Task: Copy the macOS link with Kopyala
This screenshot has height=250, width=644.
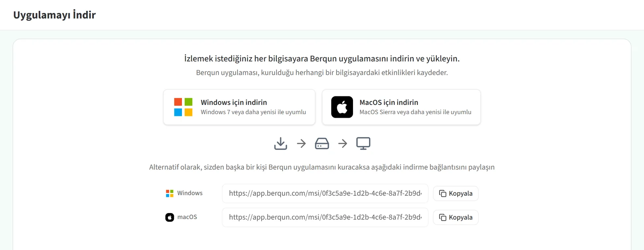Action: (x=456, y=217)
